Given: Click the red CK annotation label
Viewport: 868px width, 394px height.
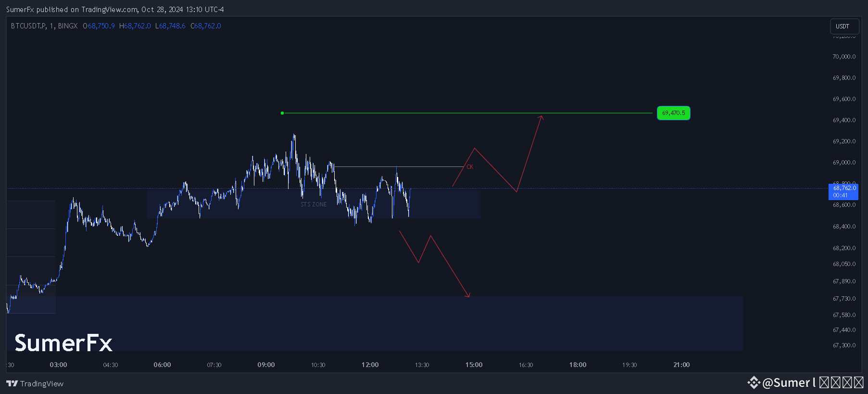Looking at the screenshot, I should click(470, 167).
